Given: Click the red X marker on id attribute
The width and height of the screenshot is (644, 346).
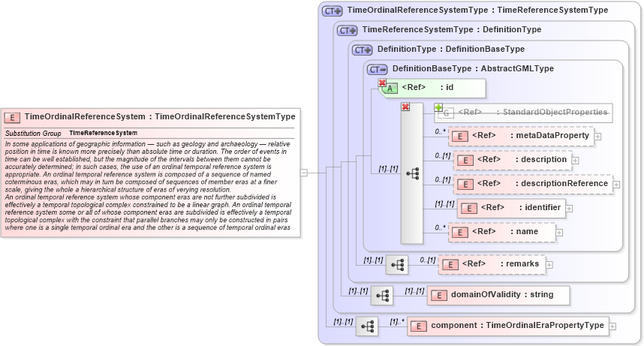Looking at the screenshot, I should [x=382, y=83].
